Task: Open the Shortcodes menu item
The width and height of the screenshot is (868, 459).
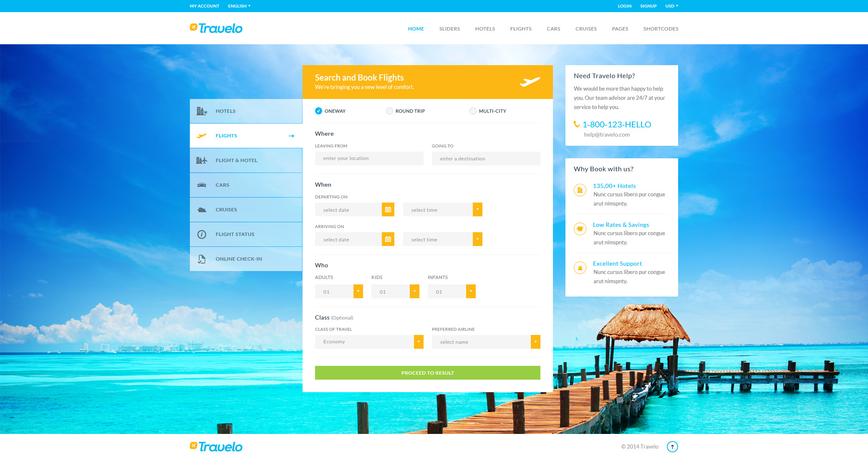Action: pos(661,28)
